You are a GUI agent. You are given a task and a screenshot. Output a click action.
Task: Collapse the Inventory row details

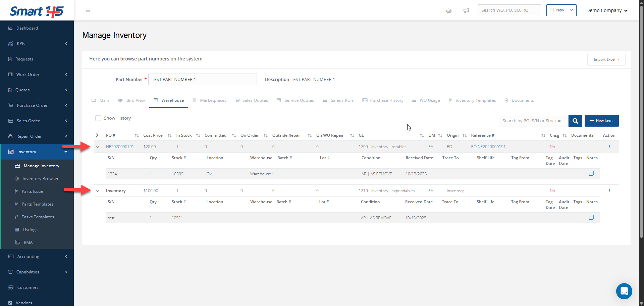click(98, 191)
